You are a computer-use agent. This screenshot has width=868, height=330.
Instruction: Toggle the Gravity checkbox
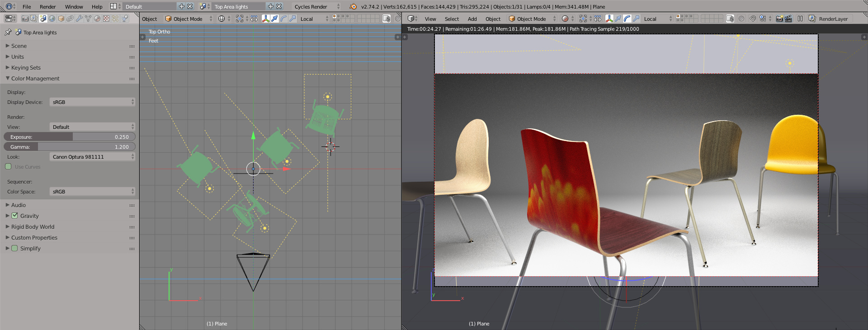(x=14, y=216)
